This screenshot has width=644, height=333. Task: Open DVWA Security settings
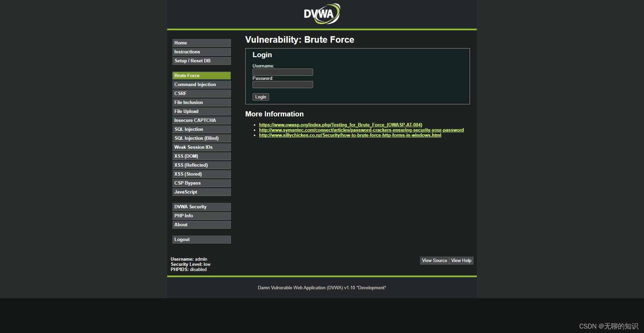point(201,207)
